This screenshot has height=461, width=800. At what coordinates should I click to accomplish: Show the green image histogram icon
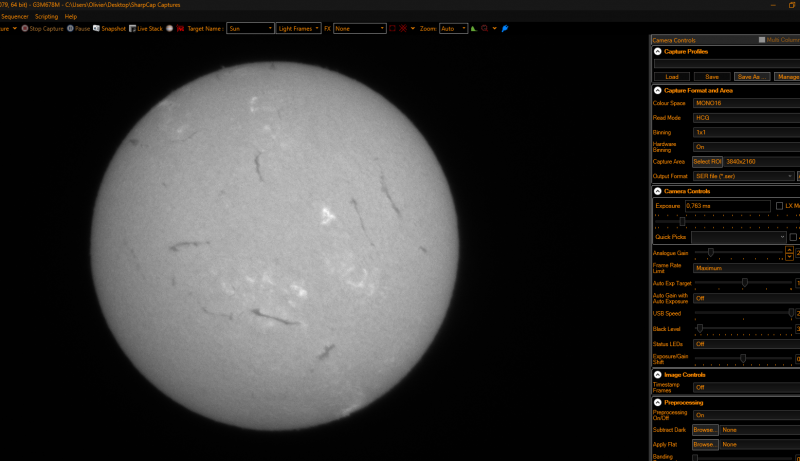pyautogui.click(x=474, y=29)
